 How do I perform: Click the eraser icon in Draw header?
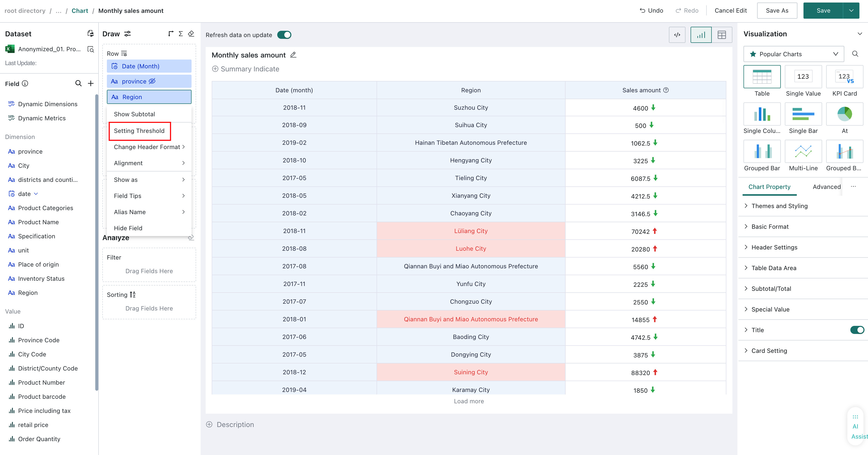[191, 34]
